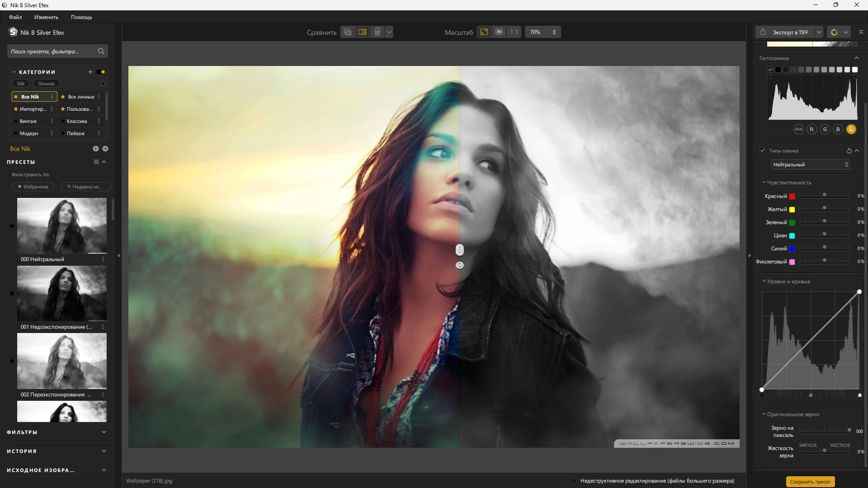
Task: Open options menu for Все Nik category
Action: pyautogui.click(x=52, y=97)
